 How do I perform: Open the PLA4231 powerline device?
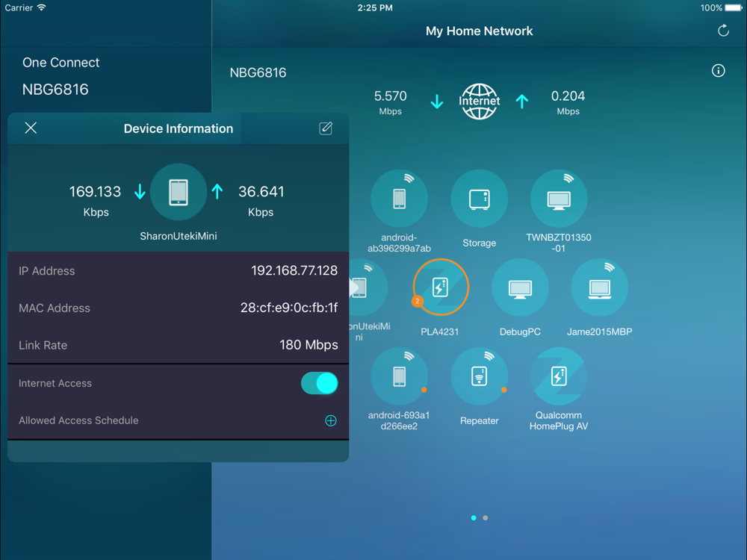441,287
